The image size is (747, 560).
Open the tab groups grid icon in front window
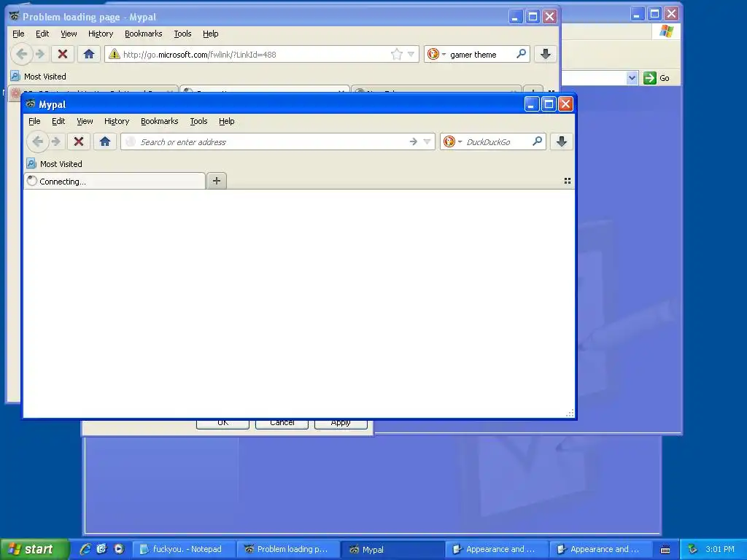point(568,181)
